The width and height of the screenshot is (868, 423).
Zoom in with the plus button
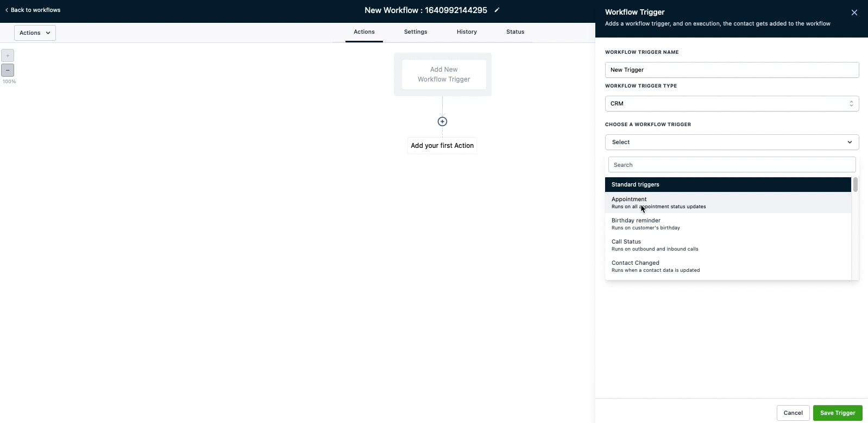8,55
